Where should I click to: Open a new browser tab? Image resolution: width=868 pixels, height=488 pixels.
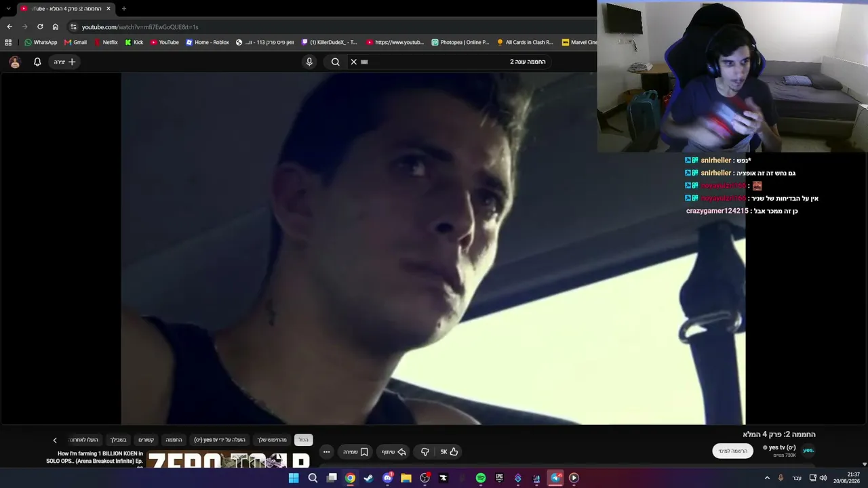[124, 9]
